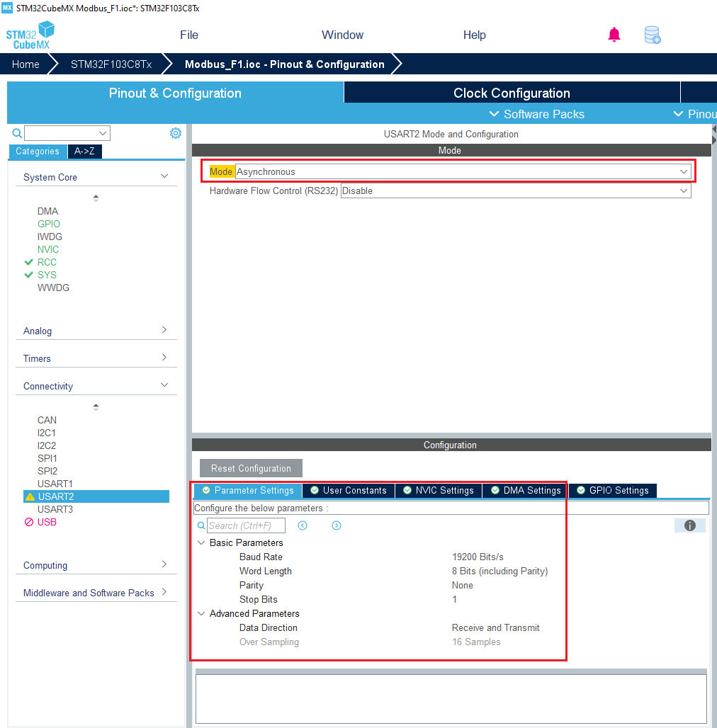Screen dimensions: 717x728
Task: Click the Stop Bits value 1
Action: tap(454, 599)
